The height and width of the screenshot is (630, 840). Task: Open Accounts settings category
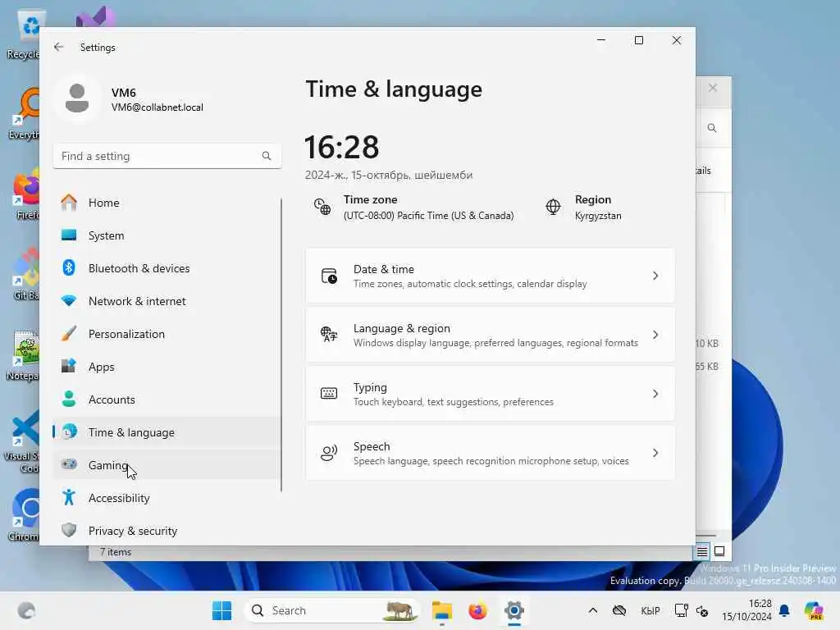pos(167,399)
